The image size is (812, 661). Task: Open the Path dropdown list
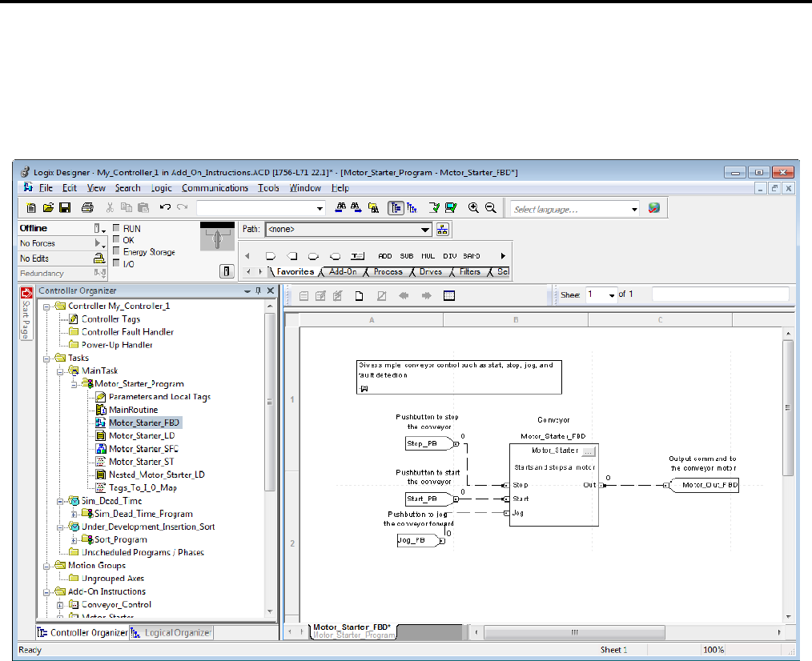click(426, 229)
